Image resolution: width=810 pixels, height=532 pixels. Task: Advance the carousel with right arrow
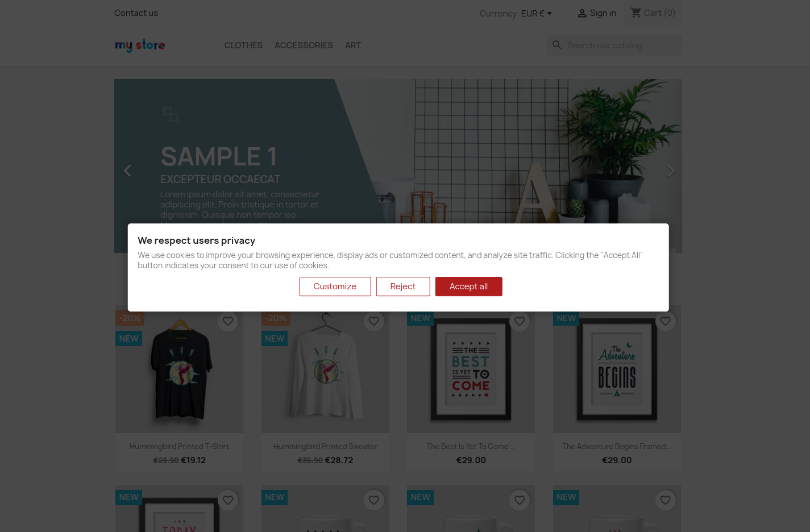[x=671, y=171]
